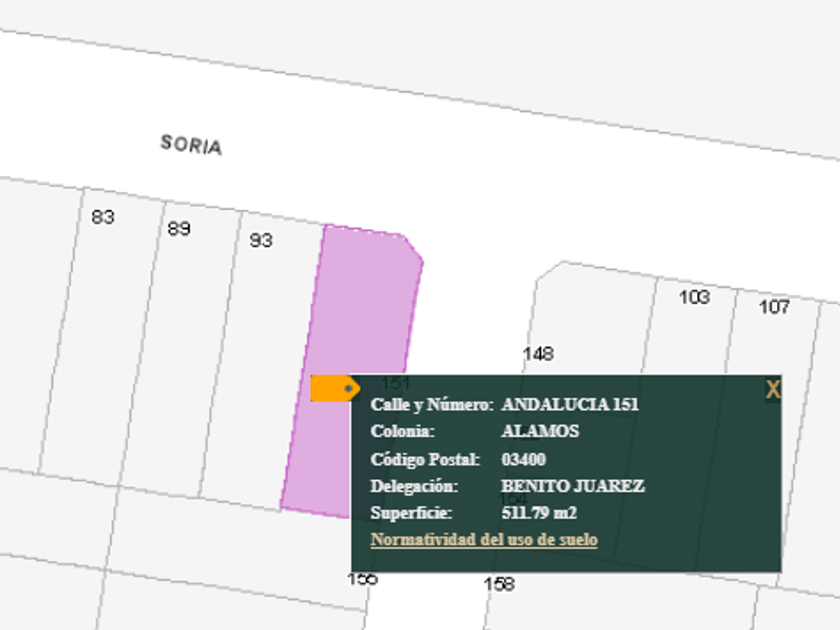Click lot number 83 on map
This screenshot has height=630, width=840.
pyautogui.click(x=102, y=217)
